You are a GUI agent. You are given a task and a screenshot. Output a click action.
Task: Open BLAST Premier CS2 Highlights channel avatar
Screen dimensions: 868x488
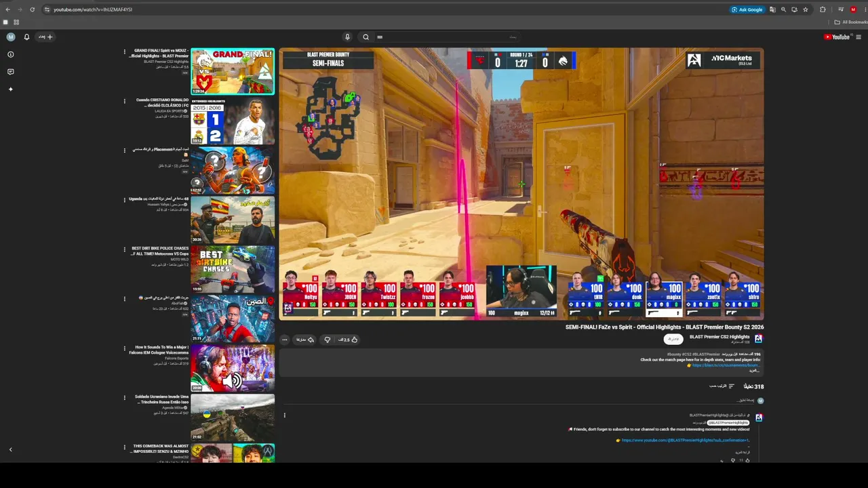pyautogui.click(x=758, y=339)
